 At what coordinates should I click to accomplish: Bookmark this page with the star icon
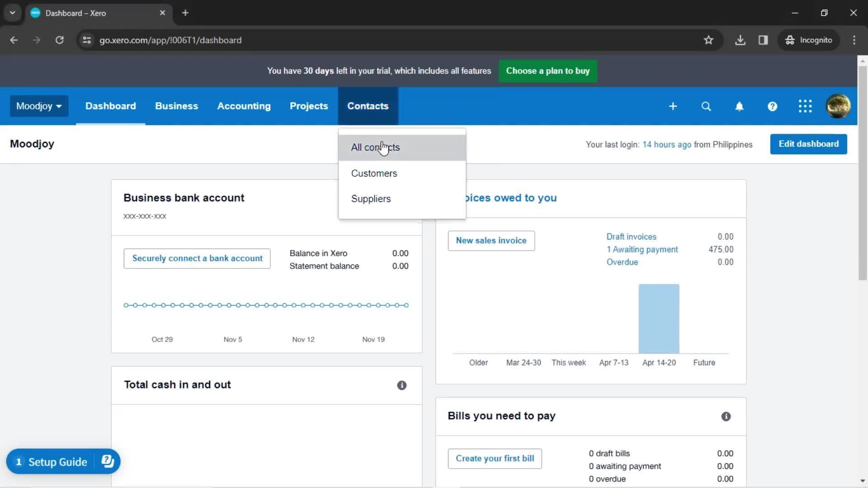(x=708, y=40)
